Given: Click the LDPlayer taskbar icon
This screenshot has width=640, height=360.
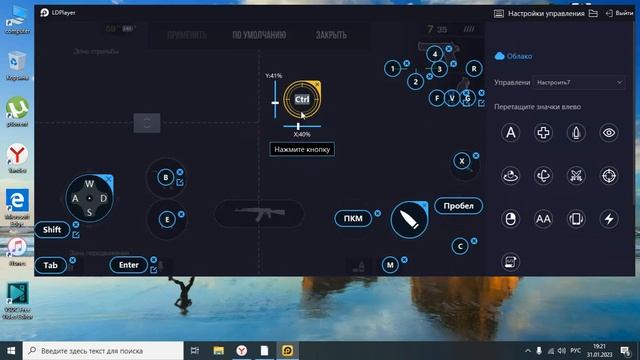Looking at the screenshot, I should coord(287,351).
